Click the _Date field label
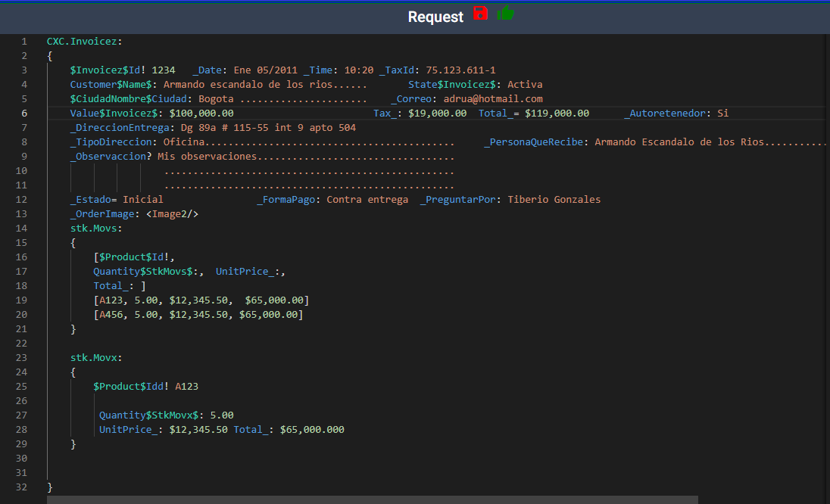The width and height of the screenshot is (830, 504). click(207, 70)
